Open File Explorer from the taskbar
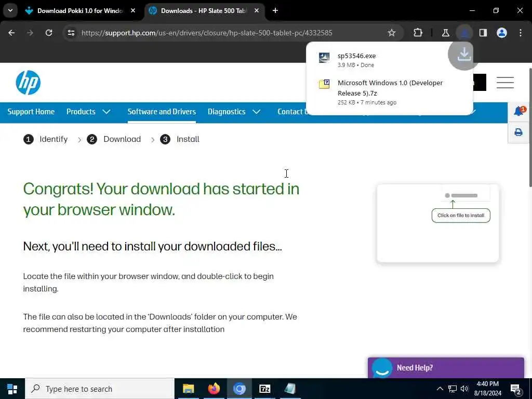The height and width of the screenshot is (399, 532). pyautogui.click(x=188, y=389)
